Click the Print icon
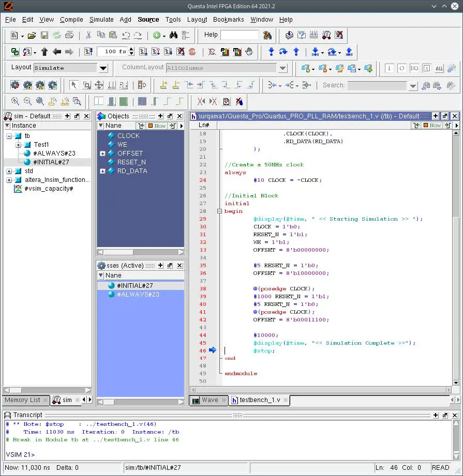Image resolution: width=463 pixels, height=476 pixels. (69, 35)
